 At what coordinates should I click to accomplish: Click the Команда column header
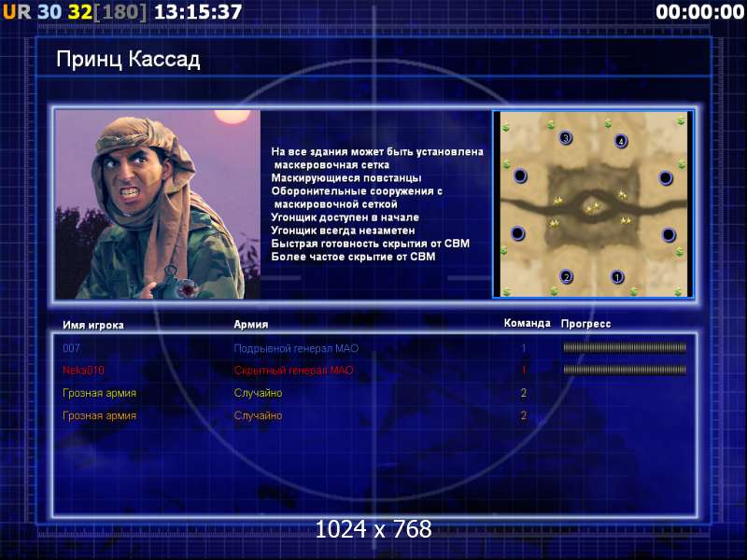(527, 323)
